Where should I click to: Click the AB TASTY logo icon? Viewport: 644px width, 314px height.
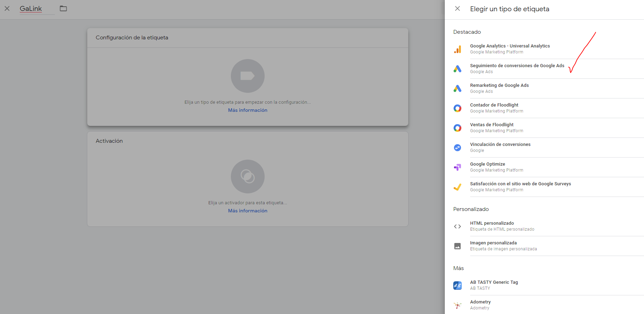click(457, 286)
